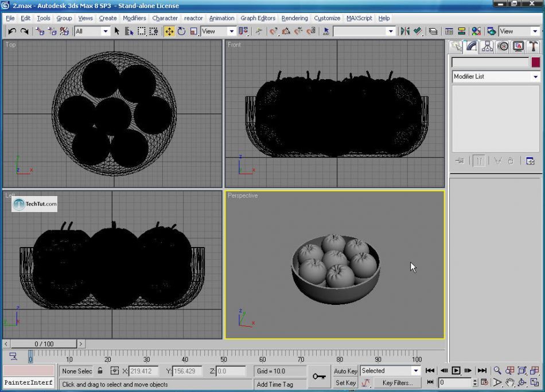Click the Zoom magnifier viewport tool

point(497,370)
